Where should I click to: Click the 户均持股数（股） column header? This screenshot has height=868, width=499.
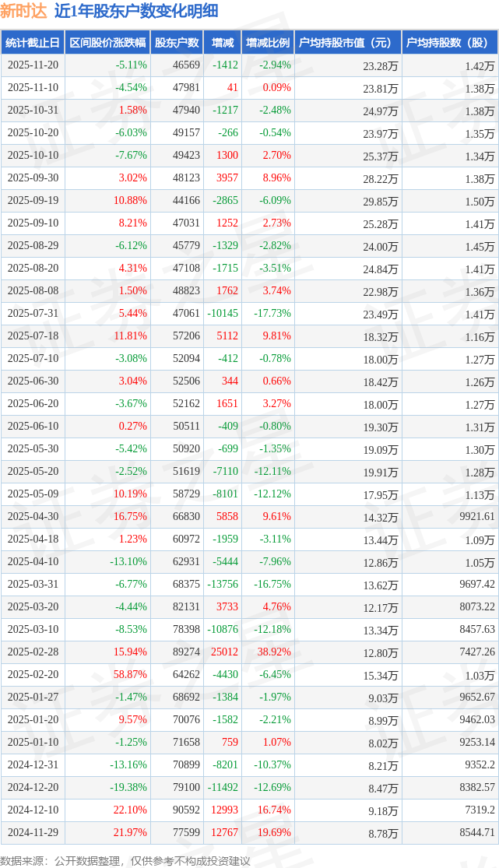(450, 43)
